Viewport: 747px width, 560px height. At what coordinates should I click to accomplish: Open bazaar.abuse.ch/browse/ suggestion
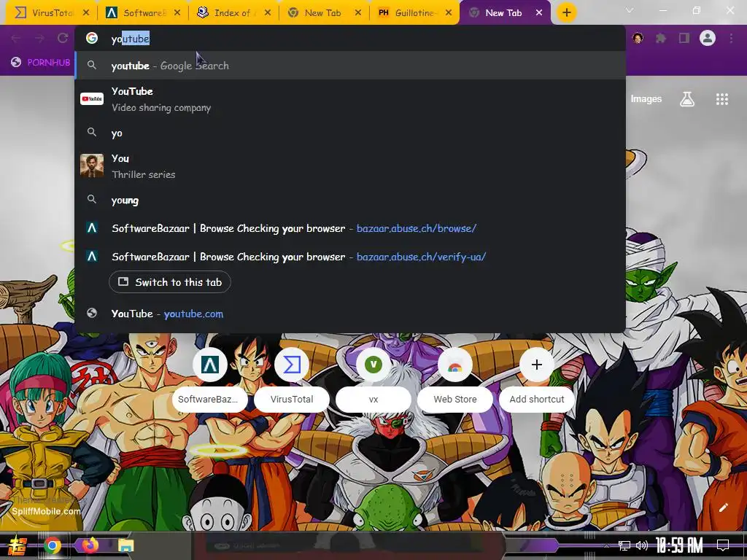pyautogui.click(x=349, y=228)
